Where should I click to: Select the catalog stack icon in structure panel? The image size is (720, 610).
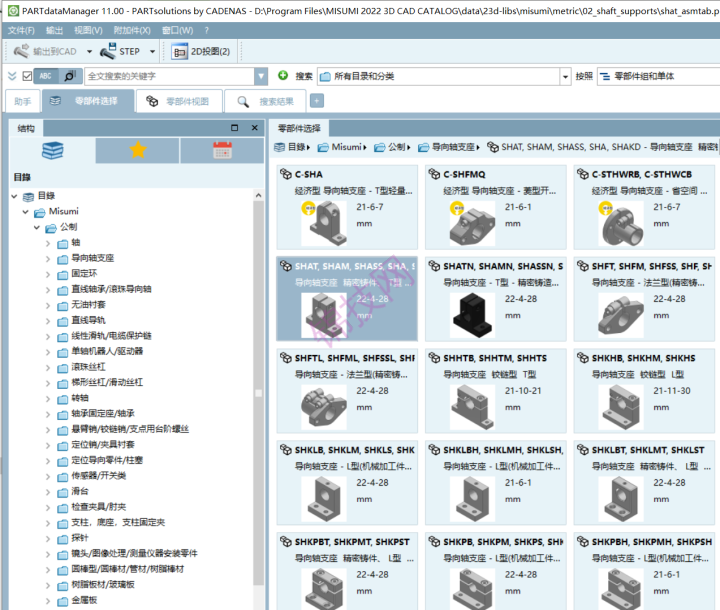point(52,150)
